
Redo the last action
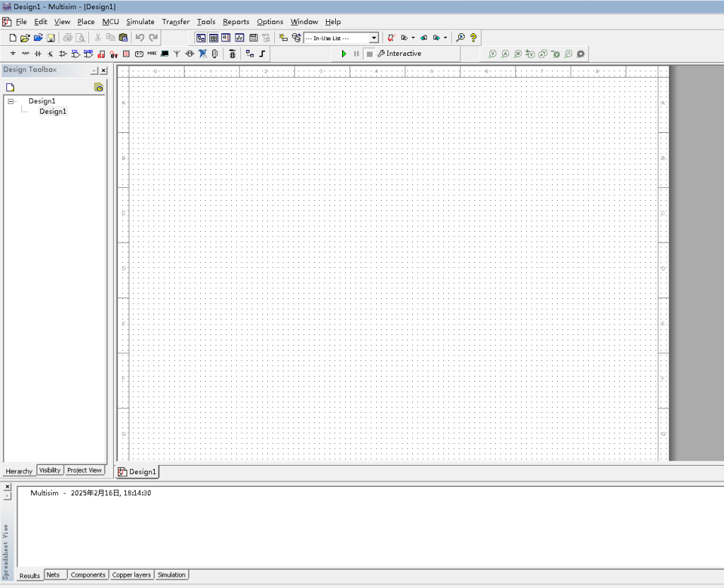click(x=153, y=38)
